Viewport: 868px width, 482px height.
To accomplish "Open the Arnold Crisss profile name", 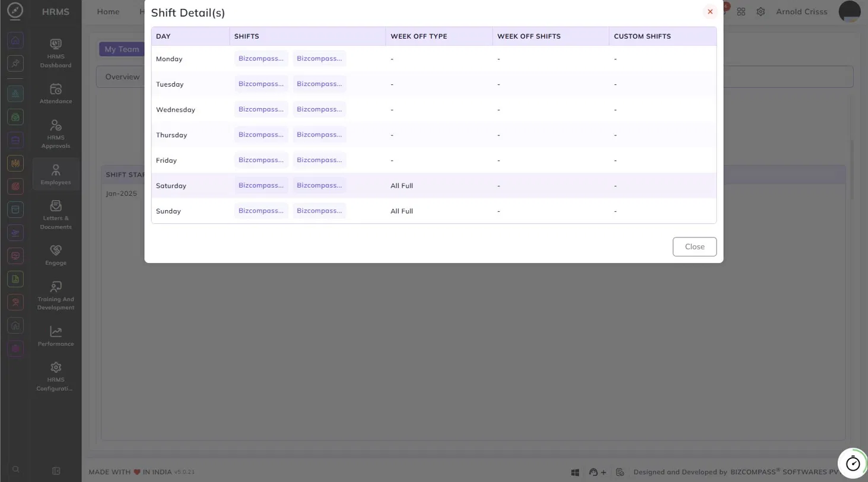I will 802,11.
